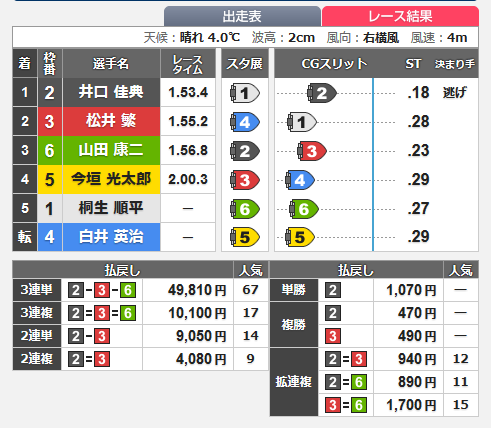
Task: Click the 選手名 column header
Action: [111, 63]
